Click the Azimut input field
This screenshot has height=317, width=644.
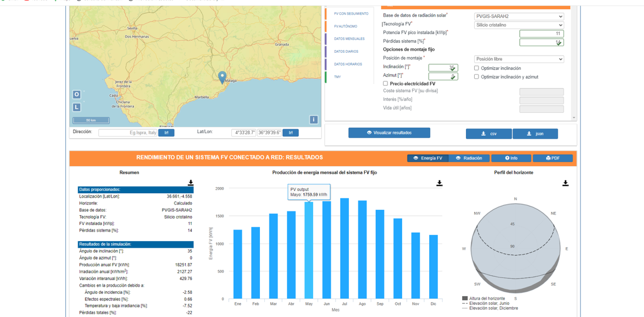tap(443, 76)
